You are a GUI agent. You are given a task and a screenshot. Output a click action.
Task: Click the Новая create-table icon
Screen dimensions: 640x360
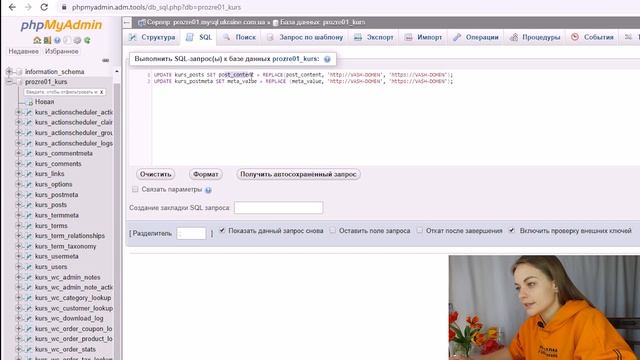coord(30,102)
